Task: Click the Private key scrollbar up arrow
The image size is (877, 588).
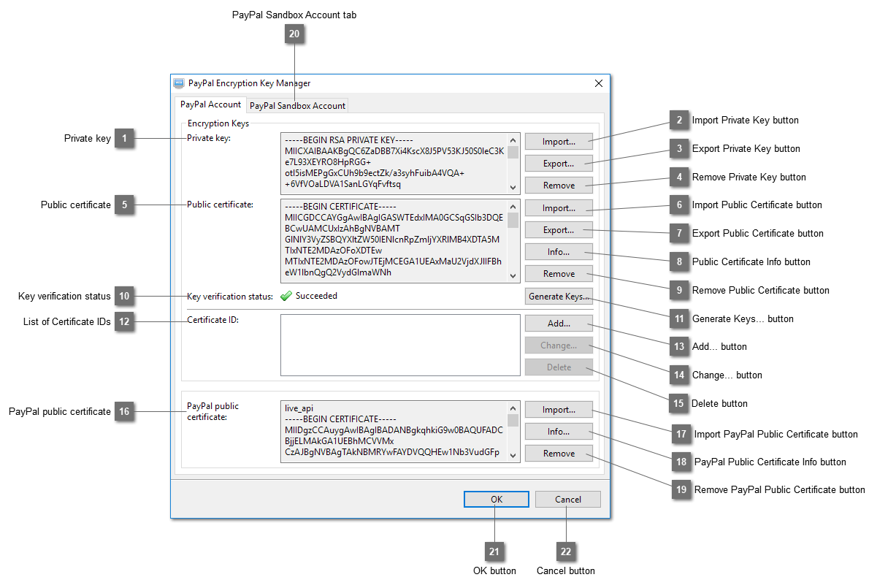Action: pos(513,140)
